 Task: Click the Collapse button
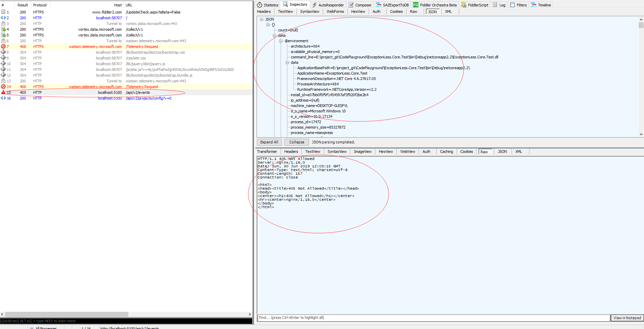click(297, 142)
